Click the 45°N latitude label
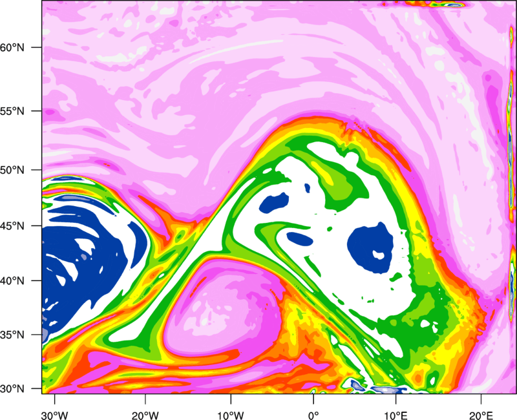Screen dimensions: 517x420 [x=12, y=226]
